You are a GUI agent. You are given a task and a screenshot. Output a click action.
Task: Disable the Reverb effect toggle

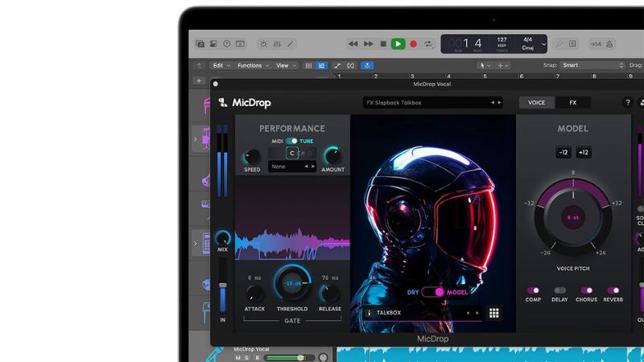613,290
